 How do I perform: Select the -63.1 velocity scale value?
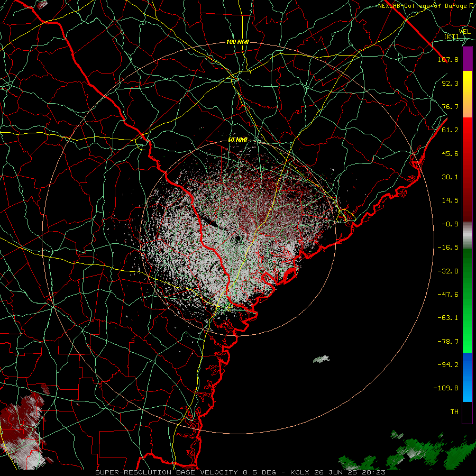pos(448,318)
